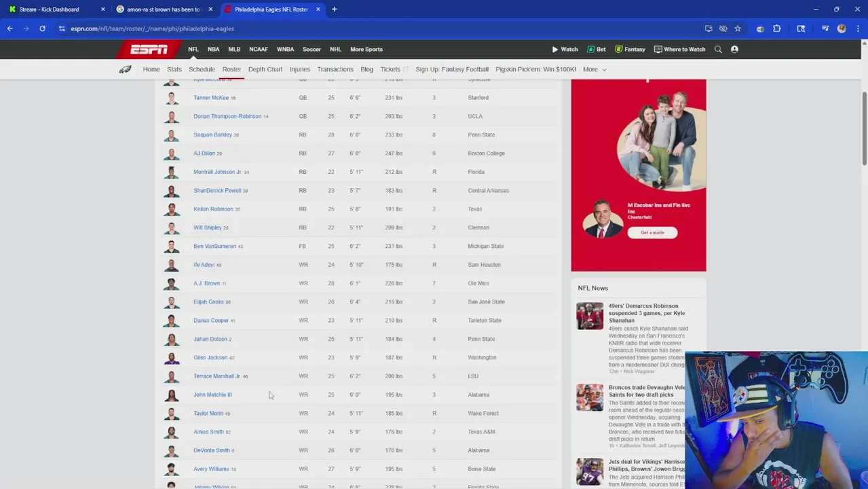
Task: Click the Get a quote ad button
Action: pos(652,232)
